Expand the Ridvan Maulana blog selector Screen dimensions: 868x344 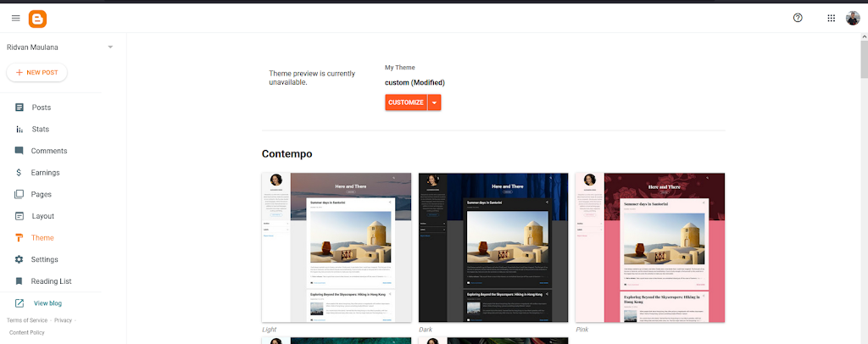(x=110, y=47)
